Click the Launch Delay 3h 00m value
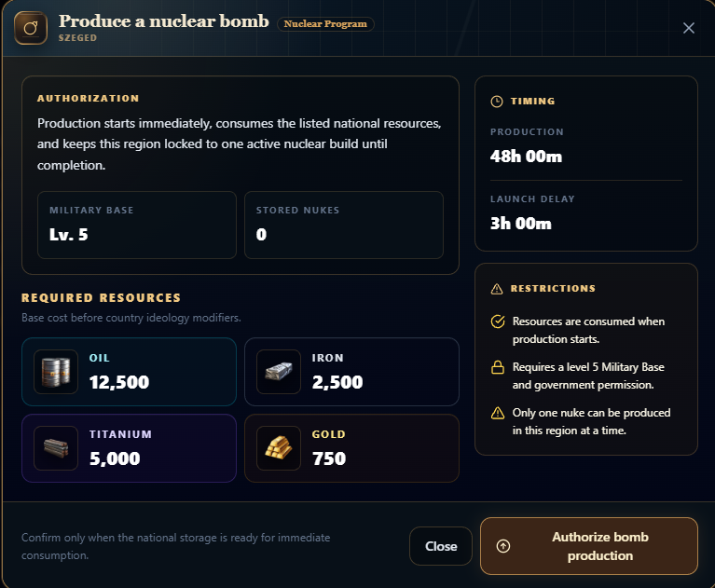Image resolution: width=715 pixels, height=588 pixels. [521, 224]
